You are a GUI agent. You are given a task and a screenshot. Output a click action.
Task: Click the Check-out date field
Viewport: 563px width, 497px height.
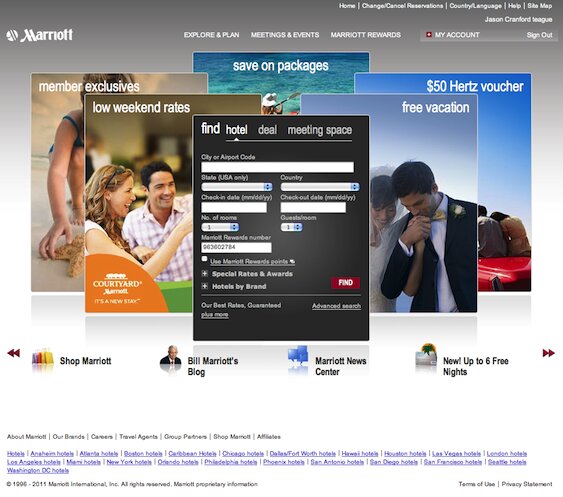313,207
